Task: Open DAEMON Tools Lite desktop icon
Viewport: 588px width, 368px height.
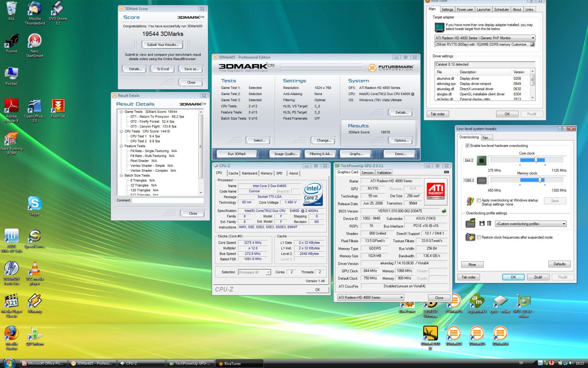Action: pos(12,273)
